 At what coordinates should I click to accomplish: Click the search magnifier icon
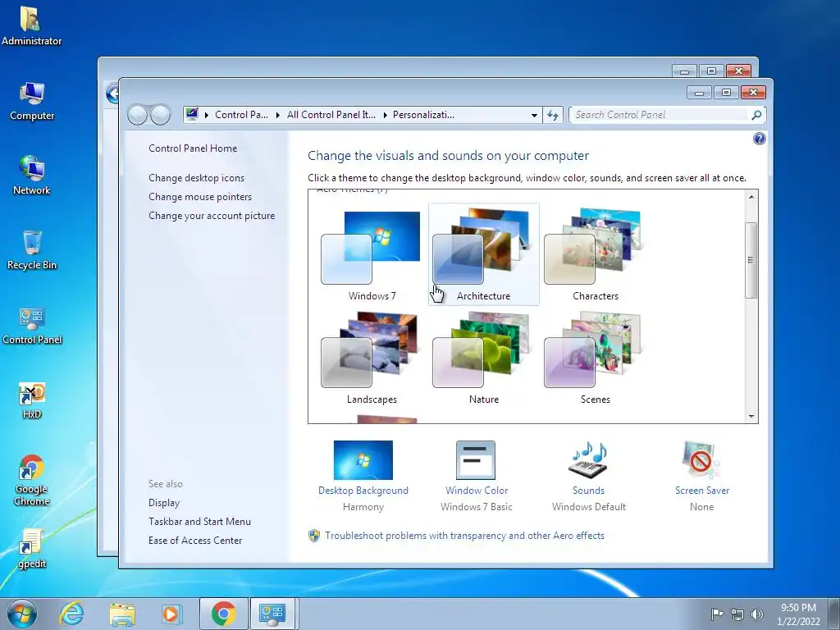756,115
